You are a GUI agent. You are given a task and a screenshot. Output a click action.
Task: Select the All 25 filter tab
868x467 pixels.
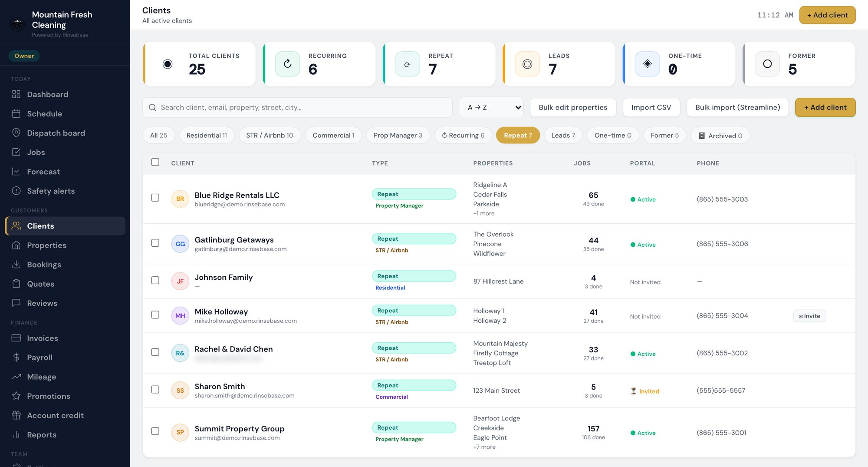[x=158, y=135]
